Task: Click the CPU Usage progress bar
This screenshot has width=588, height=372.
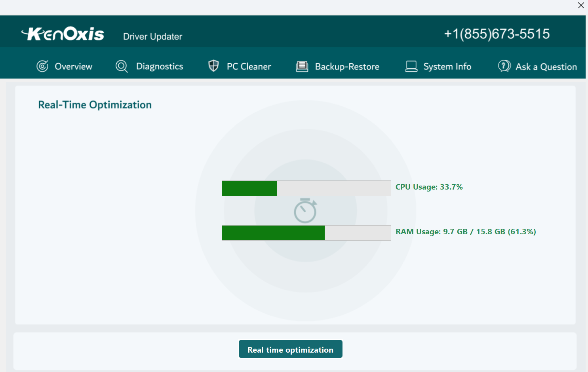Action: pyautogui.click(x=306, y=188)
